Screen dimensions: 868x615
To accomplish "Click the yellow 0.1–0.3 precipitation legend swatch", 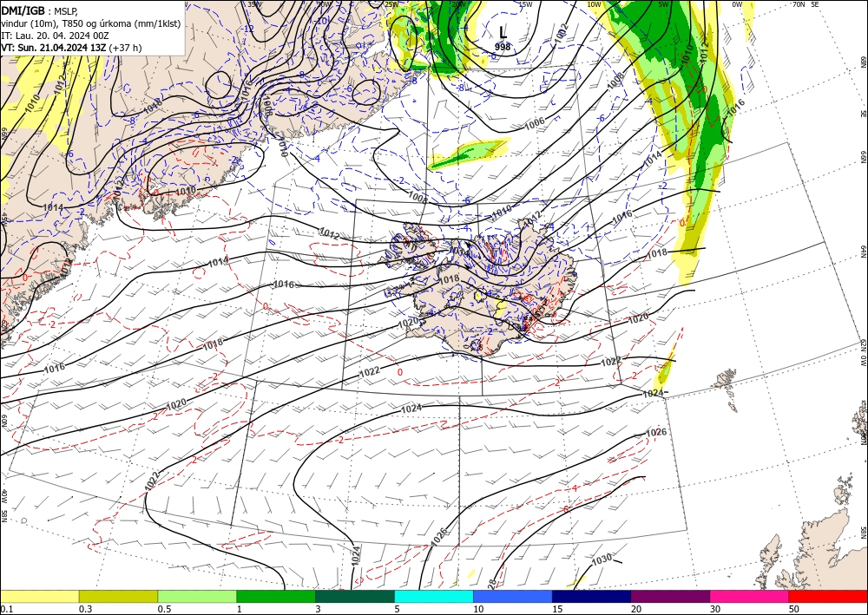I will [39, 596].
